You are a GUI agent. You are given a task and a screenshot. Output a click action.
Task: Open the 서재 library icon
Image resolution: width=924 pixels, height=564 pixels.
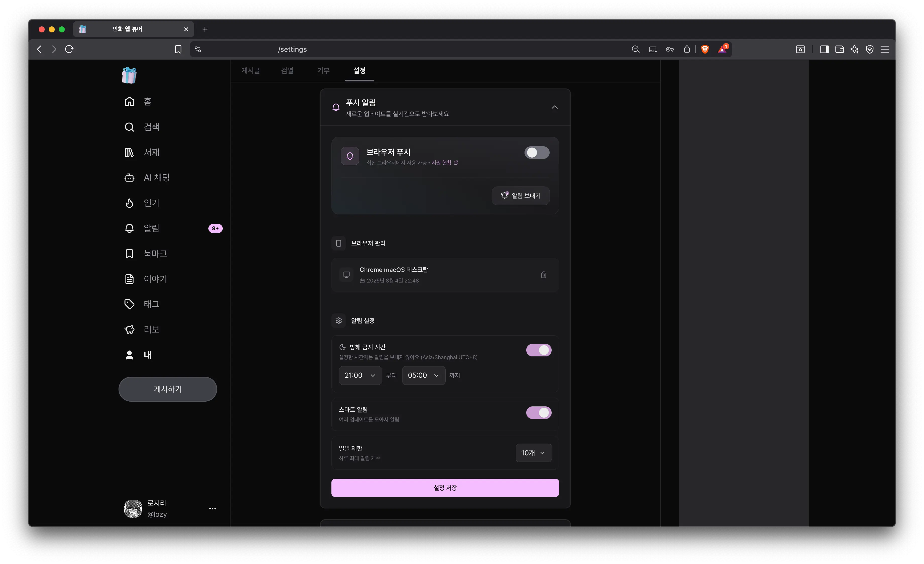tap(129, 152)
